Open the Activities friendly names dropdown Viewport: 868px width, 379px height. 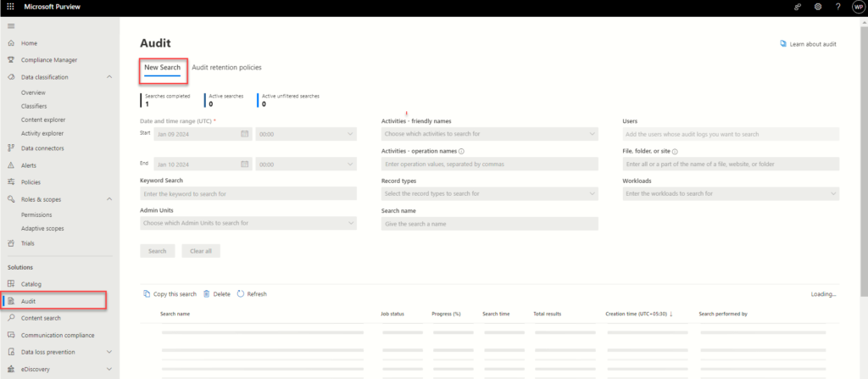click(490, 134)
